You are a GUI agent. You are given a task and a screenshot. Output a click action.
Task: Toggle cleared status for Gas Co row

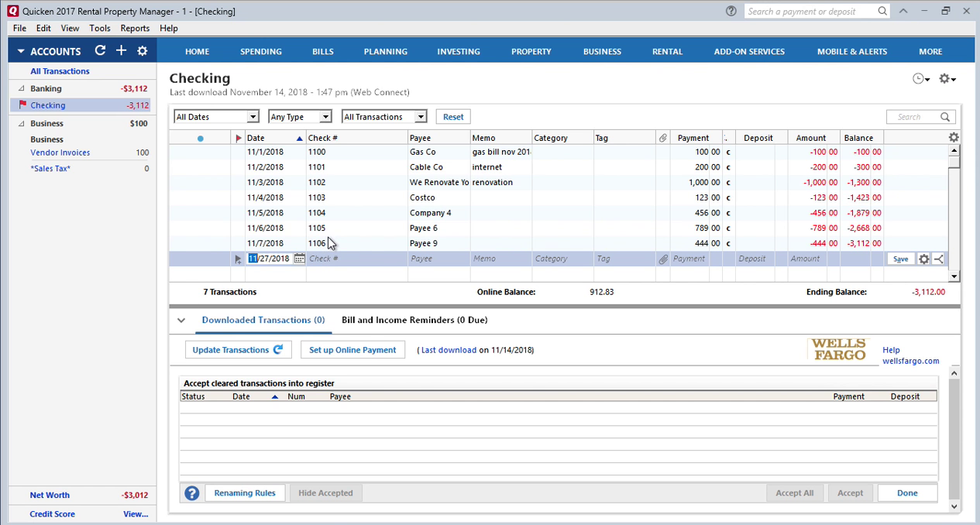[x=728, y=153]
